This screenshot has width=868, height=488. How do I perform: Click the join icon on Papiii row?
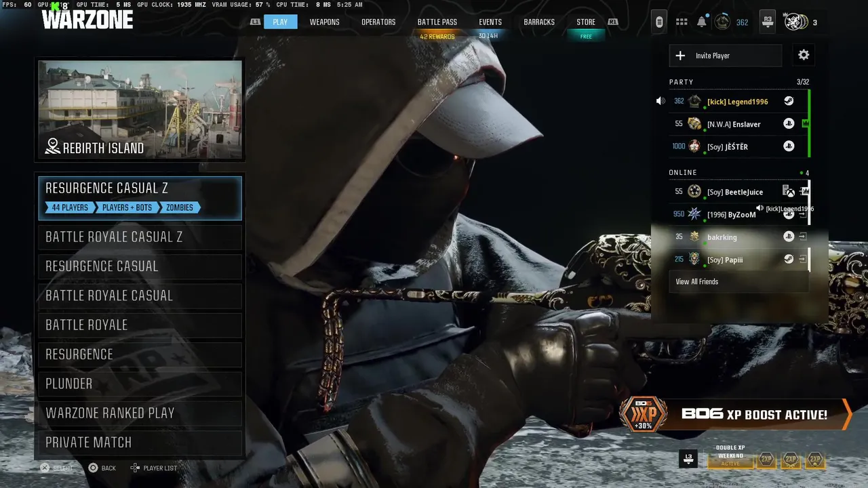coord(803,260)
